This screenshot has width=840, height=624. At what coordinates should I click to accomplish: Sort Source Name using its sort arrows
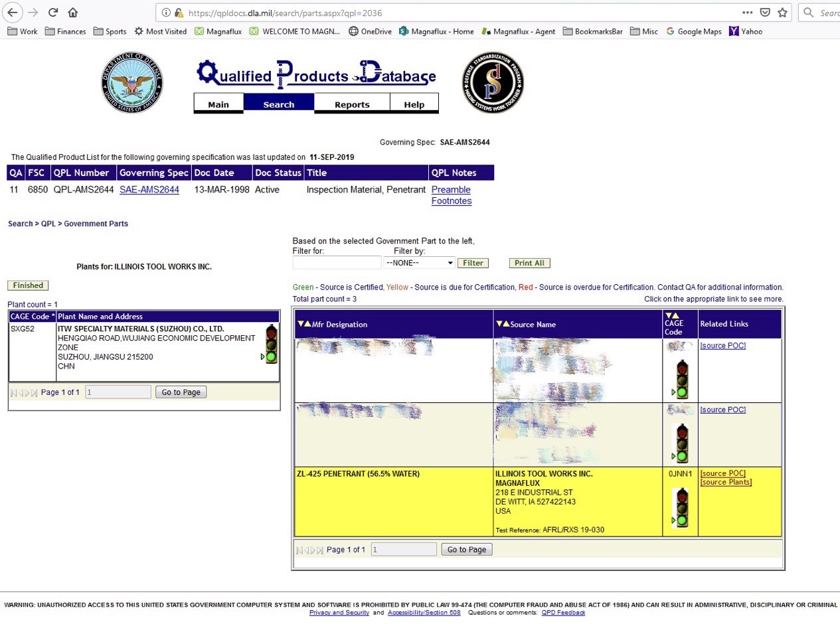click(503, 324)
